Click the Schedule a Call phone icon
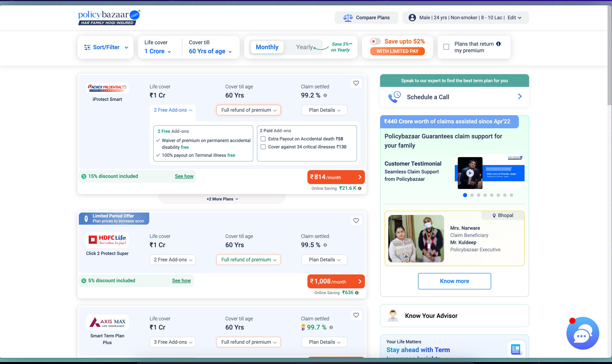 pyautogui.click(x=394, y=97)
